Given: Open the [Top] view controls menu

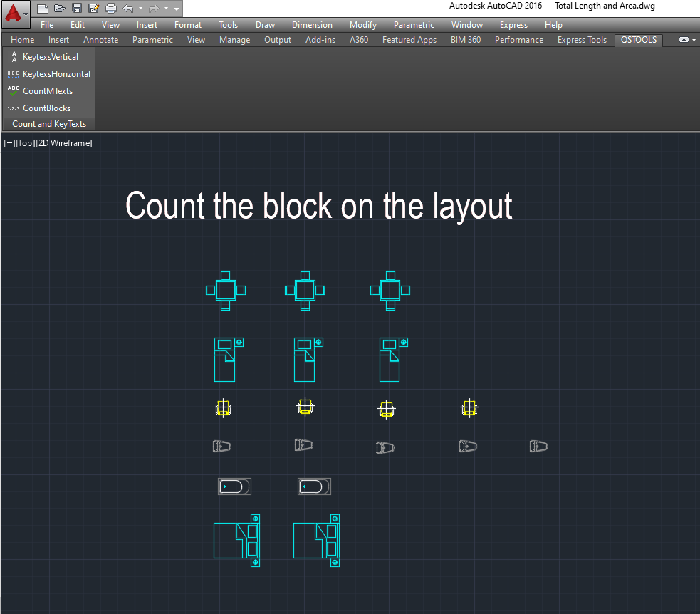Looking at the screenshot, I should click(26, 143).
